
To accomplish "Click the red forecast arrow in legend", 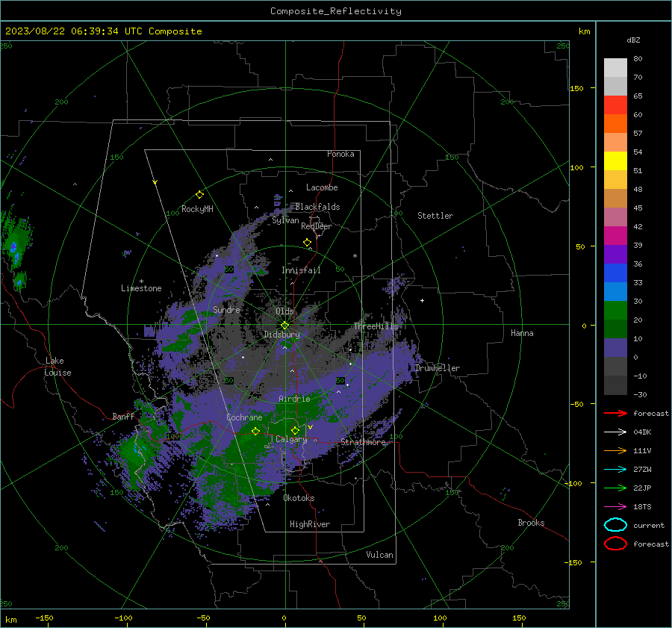I will coord(615,413).
